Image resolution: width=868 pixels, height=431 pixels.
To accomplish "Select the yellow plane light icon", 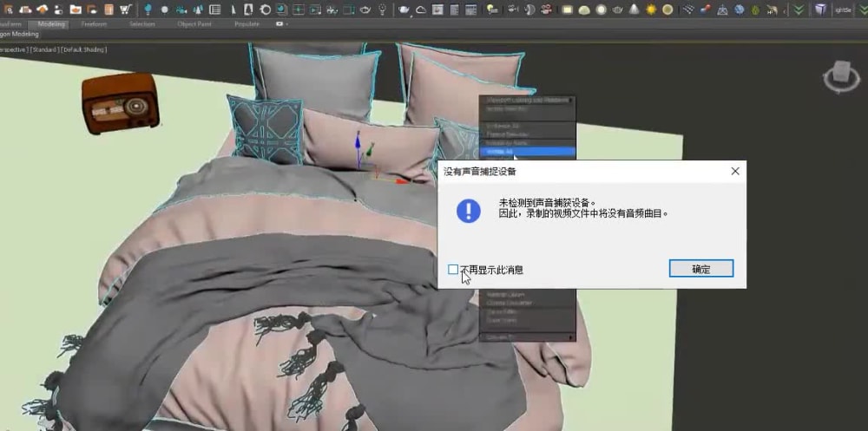I will [568, 10].
